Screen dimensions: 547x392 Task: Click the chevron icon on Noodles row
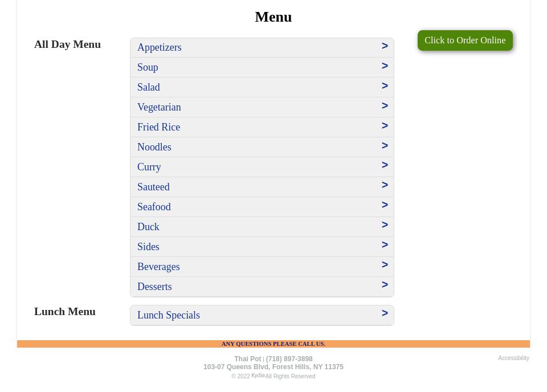(385, 145)
